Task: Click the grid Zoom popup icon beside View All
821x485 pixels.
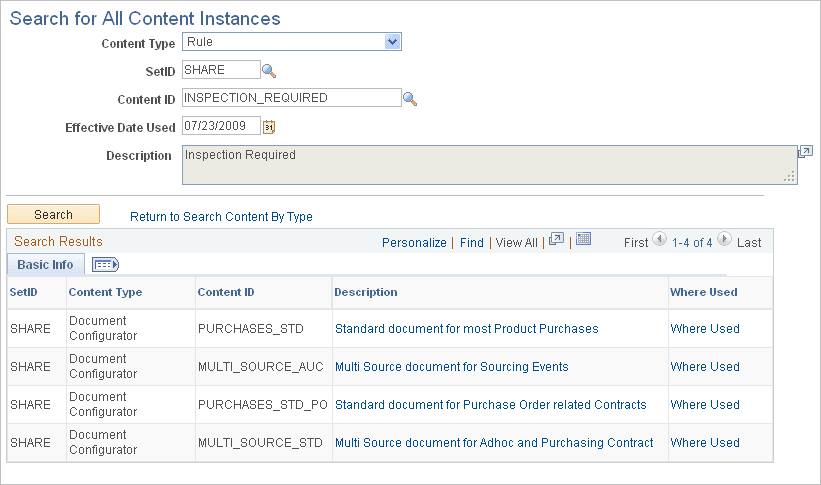Action: click(x=556, y=239)
